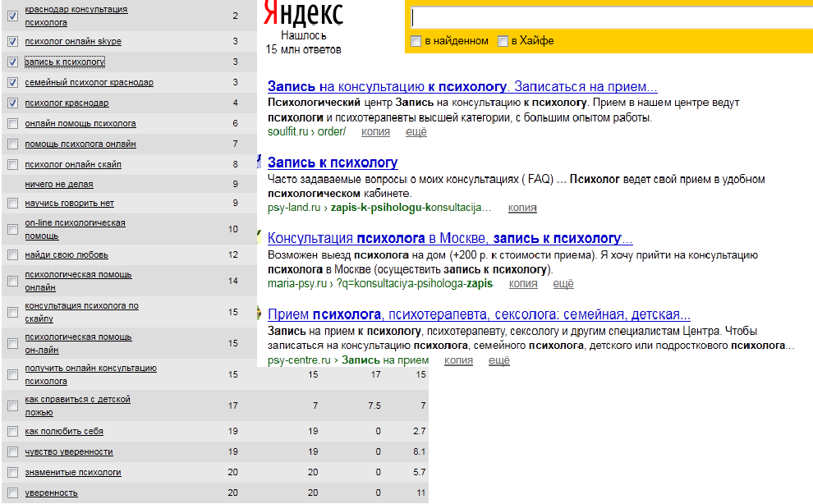Click "копия" under the soulfit.ru result
The image size is (813, 504).
(x=376, y=131)
